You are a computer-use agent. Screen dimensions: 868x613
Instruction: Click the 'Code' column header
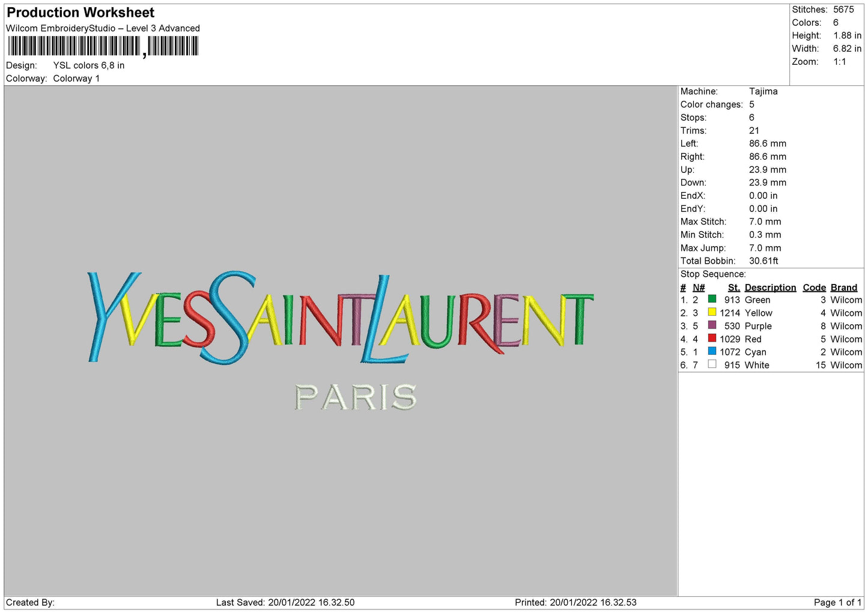tap(815, 288)
